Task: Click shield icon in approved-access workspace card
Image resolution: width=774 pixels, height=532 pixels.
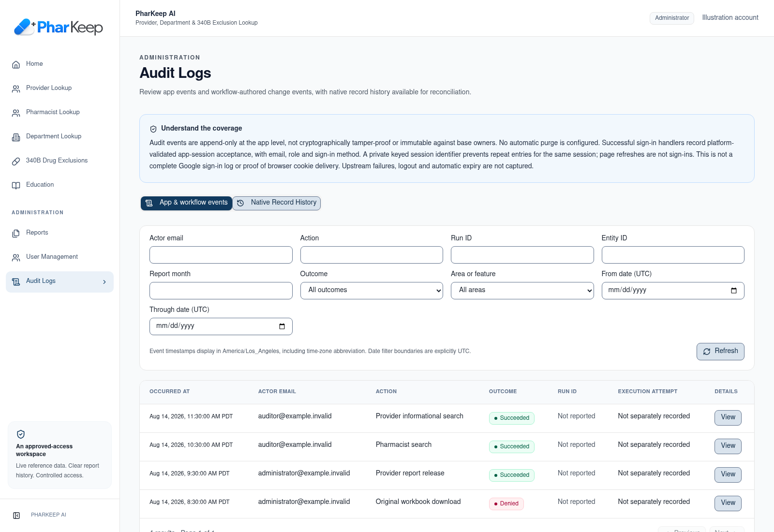Action: click(x=21, y=434)
